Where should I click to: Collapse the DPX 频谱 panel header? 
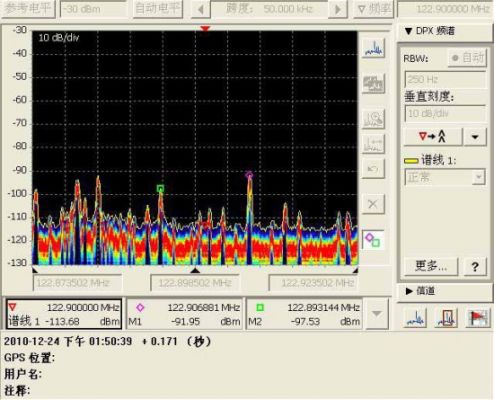pyautogui.click(x=430, y=31)
